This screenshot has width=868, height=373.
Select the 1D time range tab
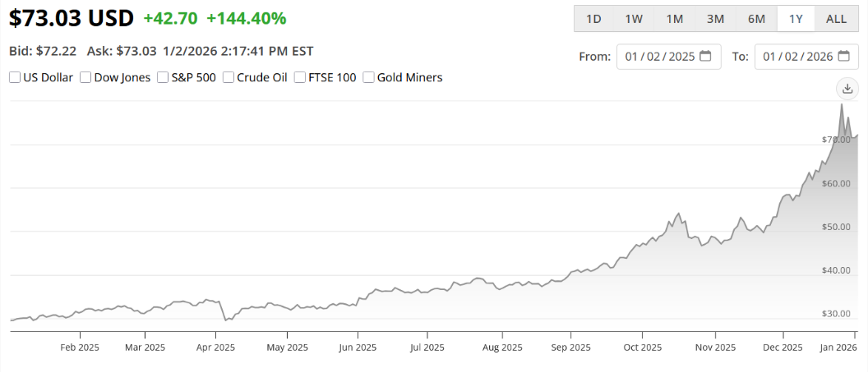pos(593,19)
